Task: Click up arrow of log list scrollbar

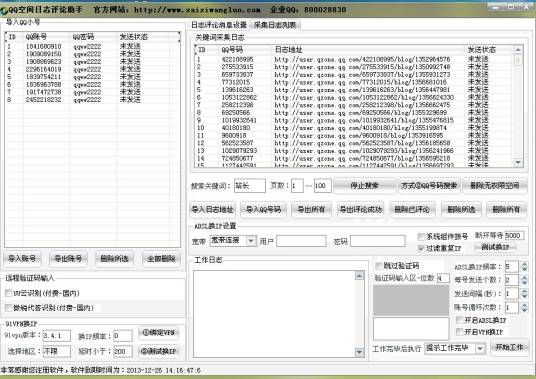Action: pos(518,50)
